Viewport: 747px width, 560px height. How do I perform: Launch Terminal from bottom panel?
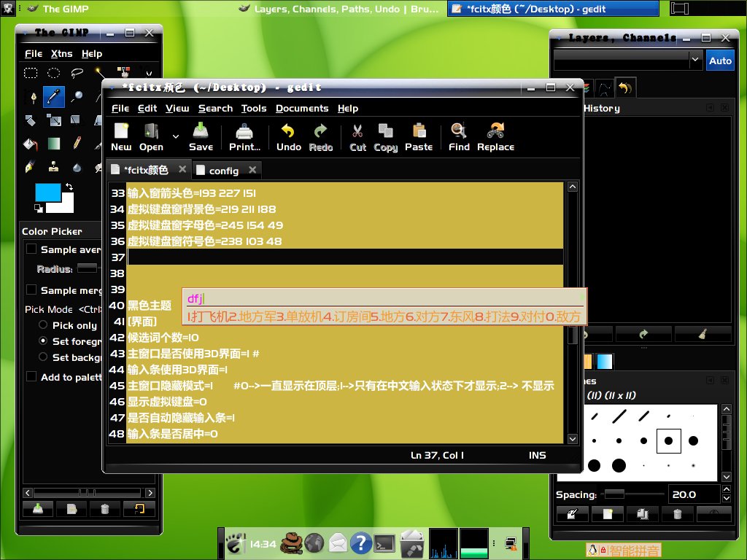[x=384, y=542]
